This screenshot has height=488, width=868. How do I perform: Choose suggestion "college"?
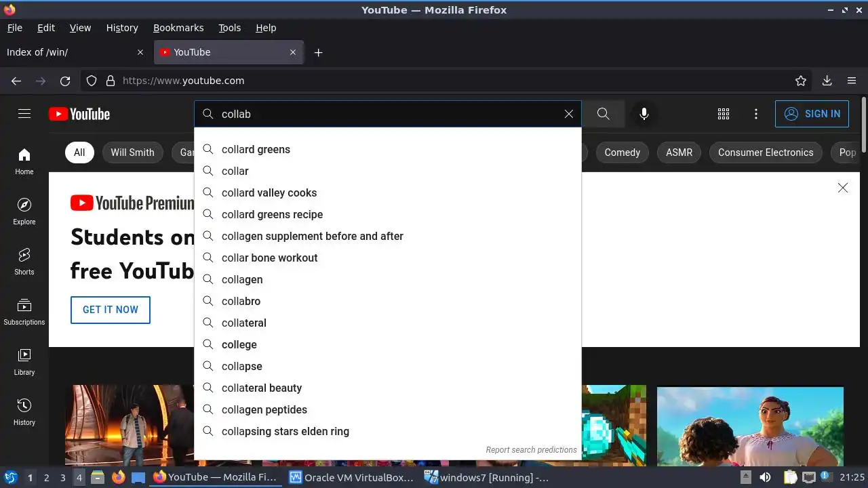(388, 344)
